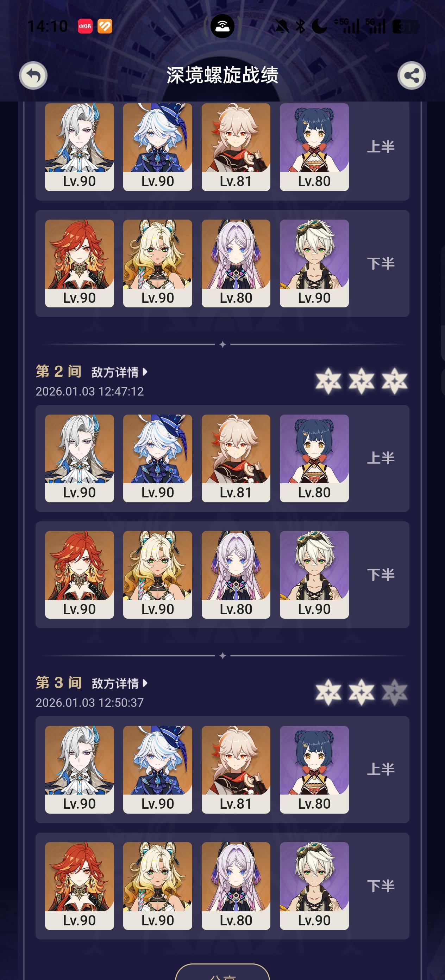Tap the Bluetooth status icon

pyautogui.click(x=300, y=26)
